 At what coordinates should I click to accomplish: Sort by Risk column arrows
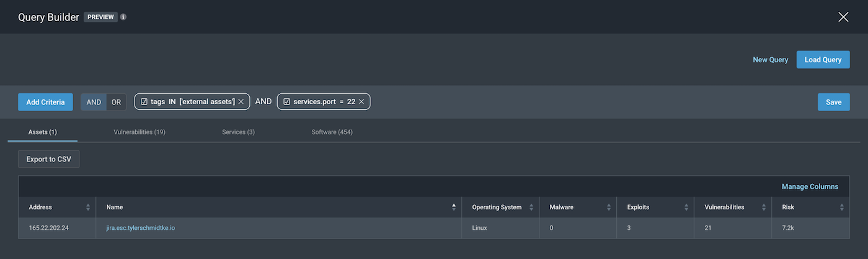click(x=841, y=207)
